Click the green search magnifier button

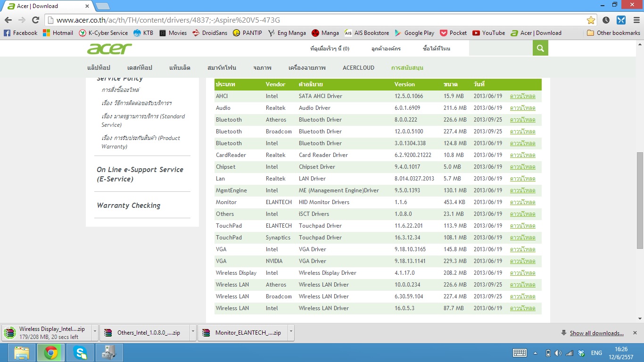(540, 48)
